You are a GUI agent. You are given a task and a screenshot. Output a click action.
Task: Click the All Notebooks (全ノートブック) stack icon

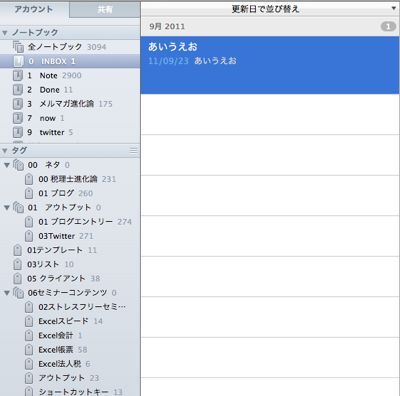[x=18, y=47]
